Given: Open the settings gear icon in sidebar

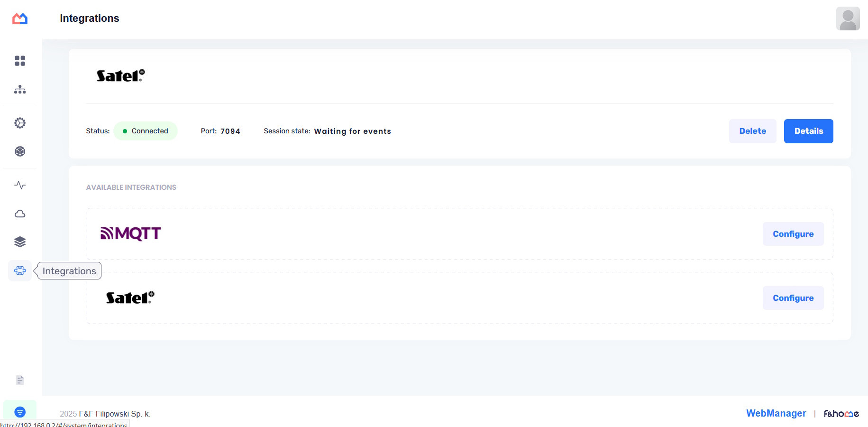Looking at the screenshot, I should pyautogui.click(x=20, y=123).
